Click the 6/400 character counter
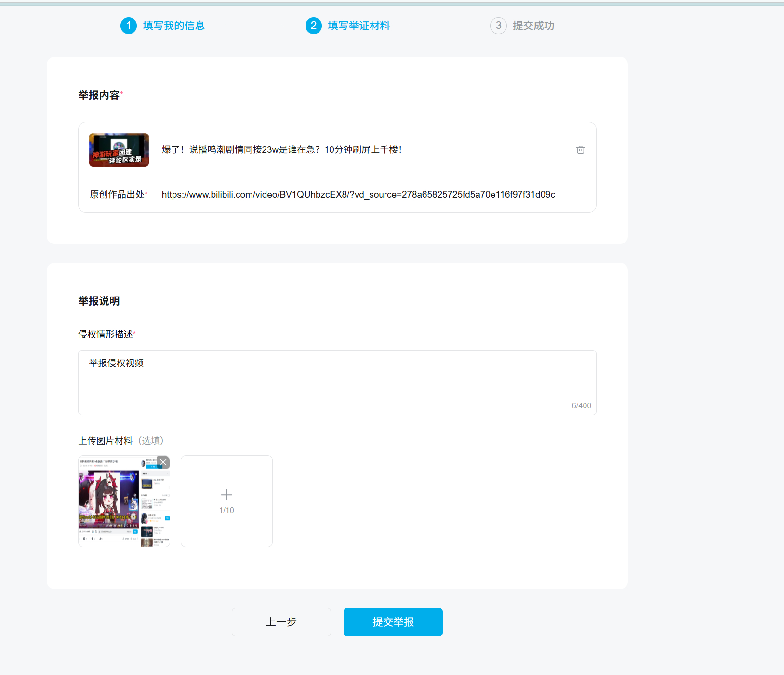Viewport: 784px width, 675px height. point(581,405)
